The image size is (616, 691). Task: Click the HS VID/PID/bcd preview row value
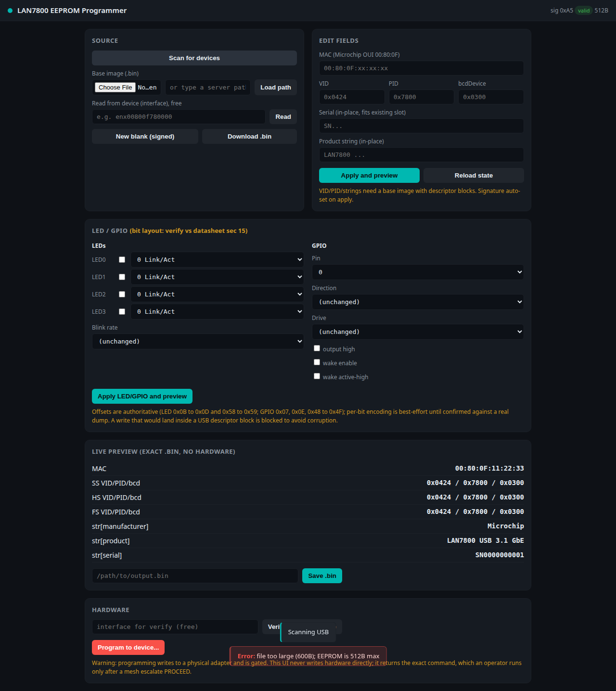[475, 498]
